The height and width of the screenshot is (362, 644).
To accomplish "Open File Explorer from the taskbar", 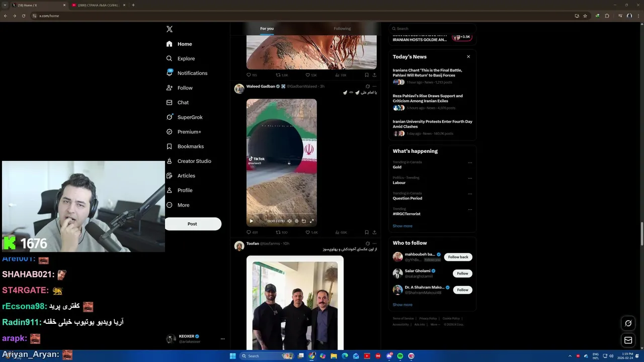I will pos(334,356).
